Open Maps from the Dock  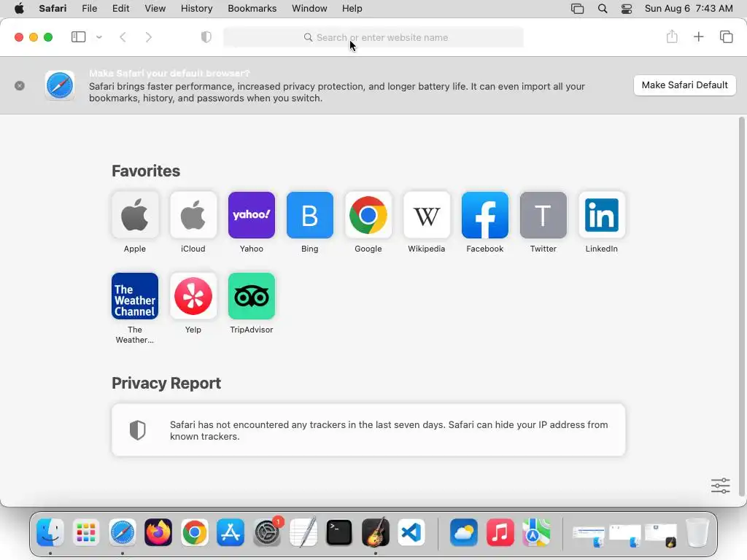point(536,532)
